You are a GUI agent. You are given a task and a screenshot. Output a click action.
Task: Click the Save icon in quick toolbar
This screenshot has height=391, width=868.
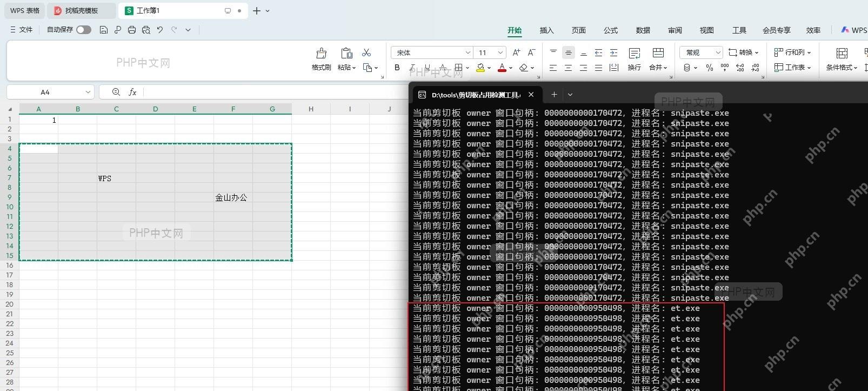[104, 30]
